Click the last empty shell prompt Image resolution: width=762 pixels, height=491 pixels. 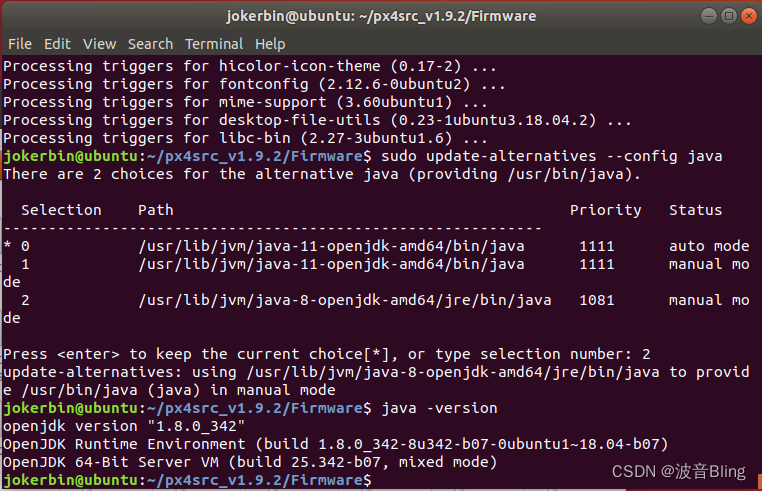[187, 480]
